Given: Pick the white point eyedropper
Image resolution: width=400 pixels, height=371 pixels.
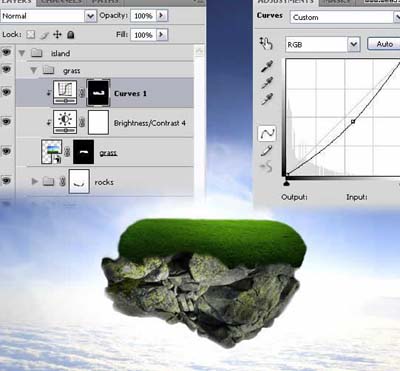Looking at the screenshot, I should 267,99.
